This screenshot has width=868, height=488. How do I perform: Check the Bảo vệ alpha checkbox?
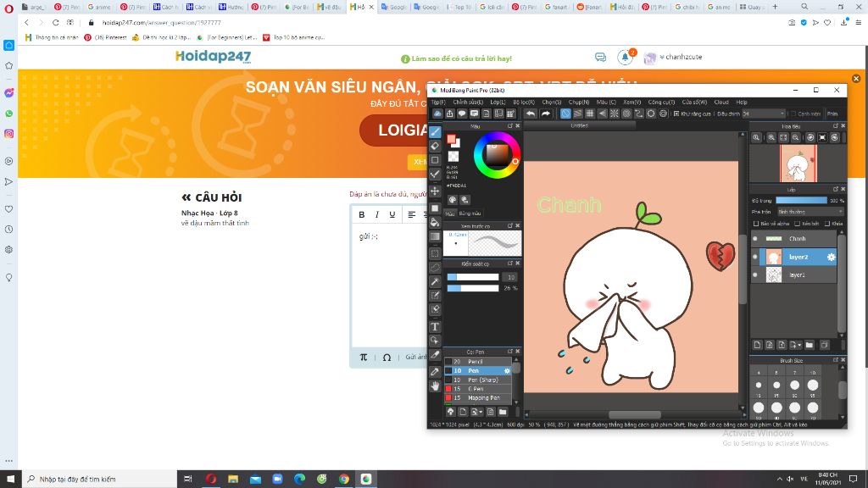point(755,224)
